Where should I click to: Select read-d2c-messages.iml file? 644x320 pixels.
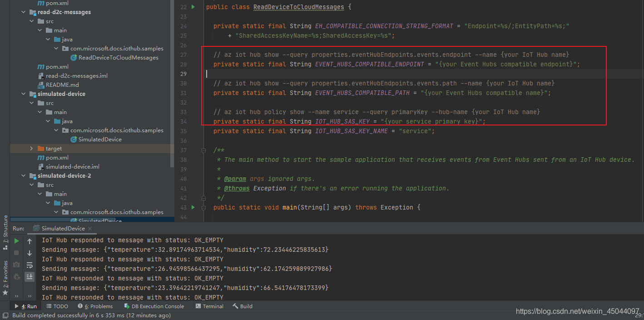pos(77,76)
